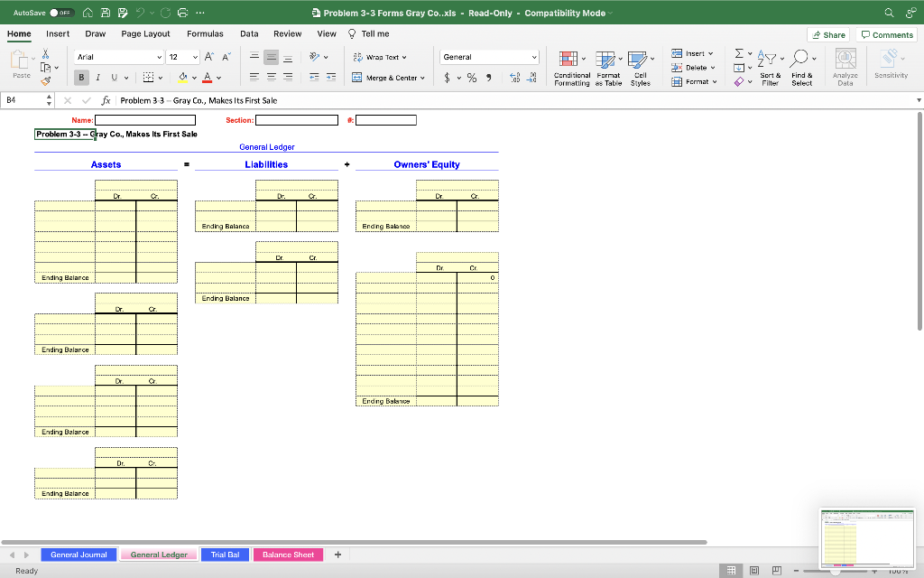Click the Analyze Data button
Screen dimensions: 924x578
pos(845,68)
